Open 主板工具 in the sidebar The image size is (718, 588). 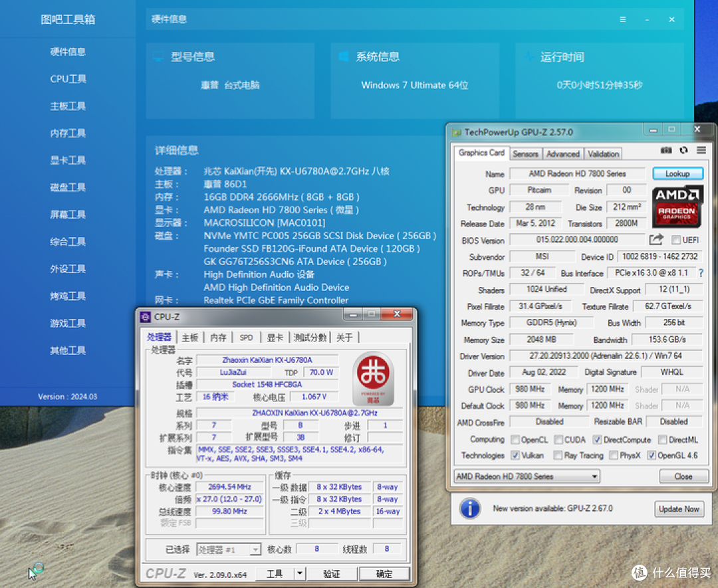(x=68, y=106)
